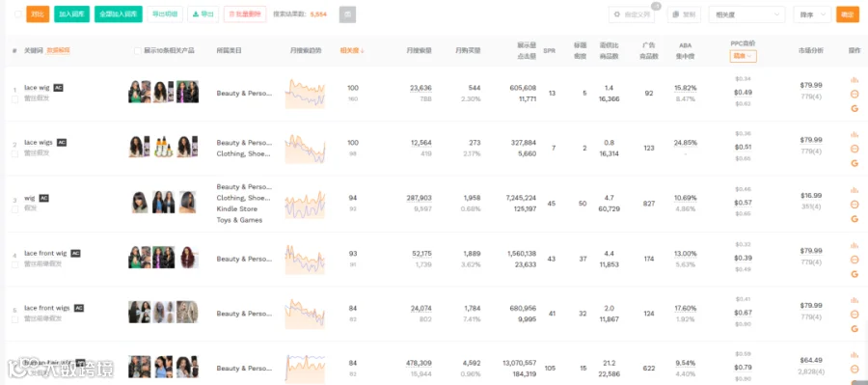This screenshot has width=868, height=385.
Task: Open bar chart icon for lace wig row
Action: tap(854, 80)
